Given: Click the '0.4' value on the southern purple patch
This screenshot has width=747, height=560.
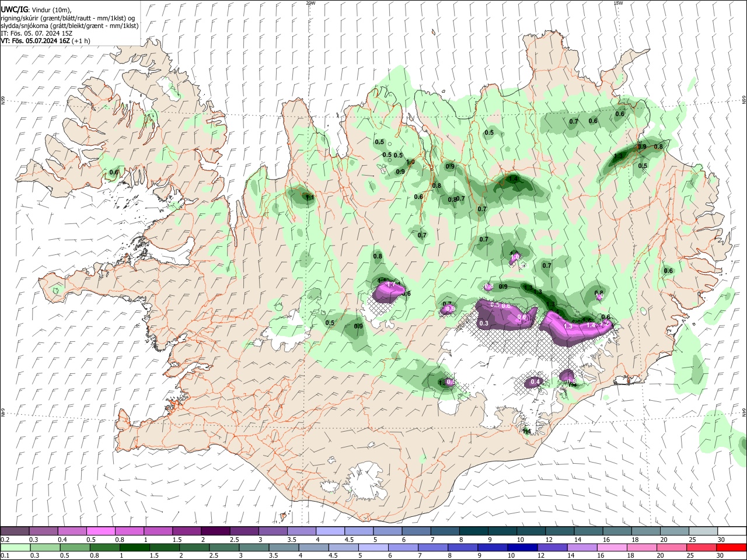Looking at the screenshot, I should (536, 382).
